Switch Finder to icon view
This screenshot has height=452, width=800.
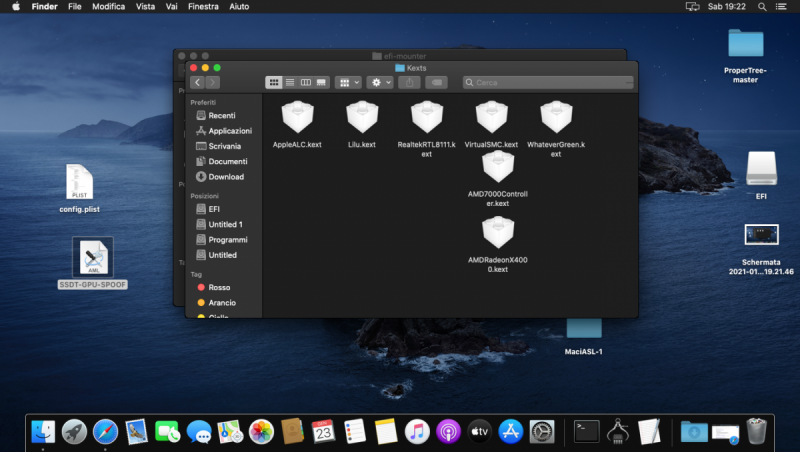[274, 82]
